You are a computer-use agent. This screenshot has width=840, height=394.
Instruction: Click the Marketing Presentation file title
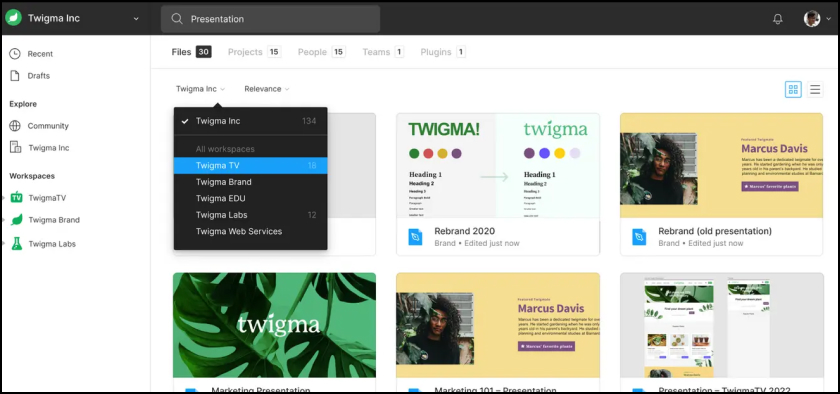pos(260,390)
